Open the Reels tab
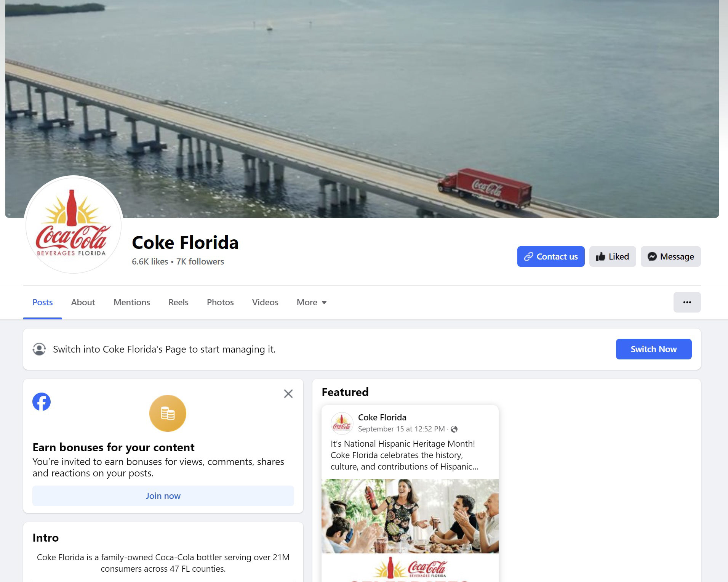Image resolution: width=728 pixels, height=582 pixels. pos(178,302)
